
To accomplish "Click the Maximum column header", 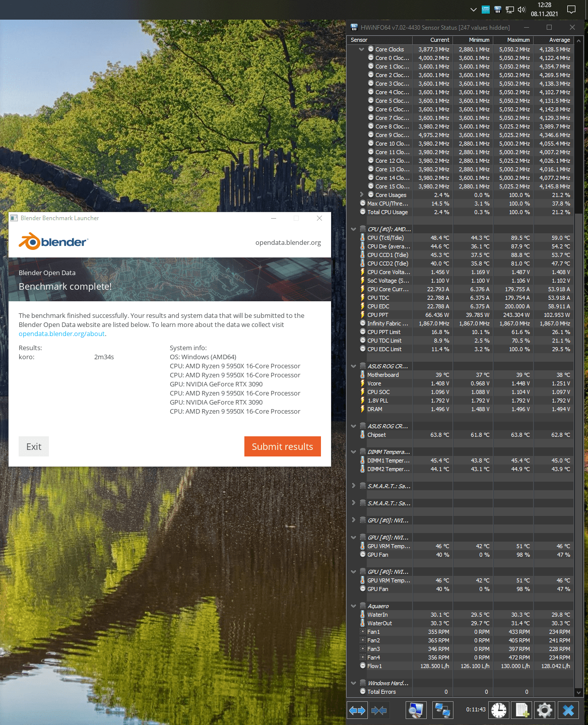I will [x=513, y=40].
